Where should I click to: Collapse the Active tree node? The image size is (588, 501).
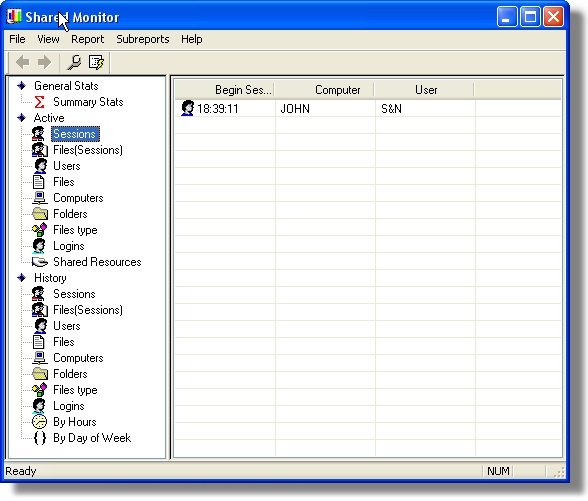point(22,118)
